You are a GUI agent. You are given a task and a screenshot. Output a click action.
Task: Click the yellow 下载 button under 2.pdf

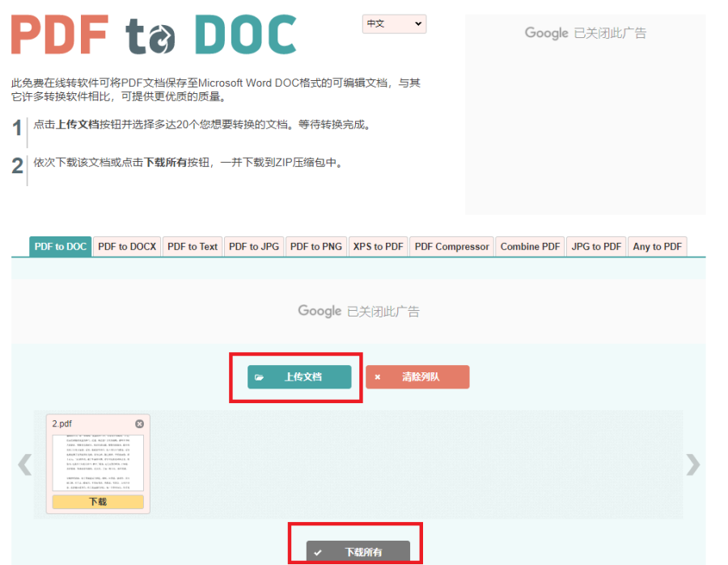[98, 502]
